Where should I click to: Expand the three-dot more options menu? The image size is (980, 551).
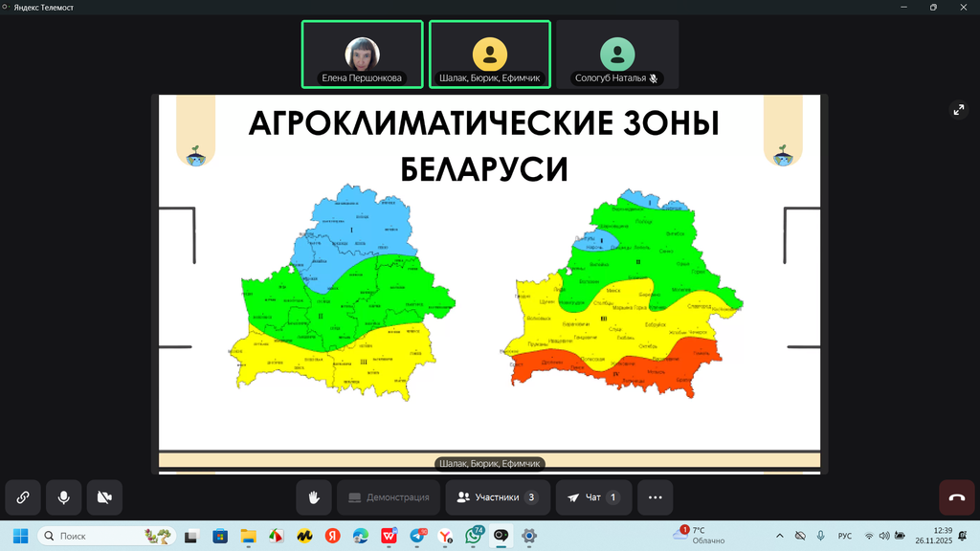click(x=655, y=497)
